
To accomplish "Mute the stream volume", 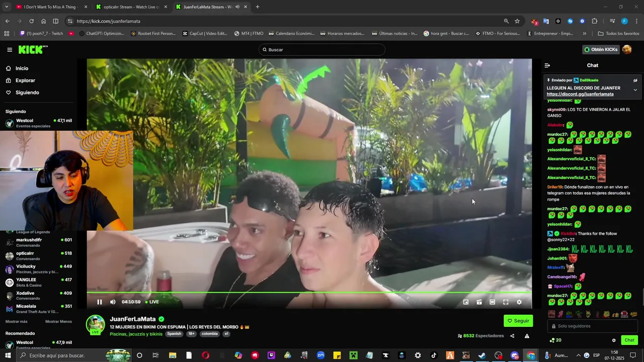I will click(x=113, y=302).
